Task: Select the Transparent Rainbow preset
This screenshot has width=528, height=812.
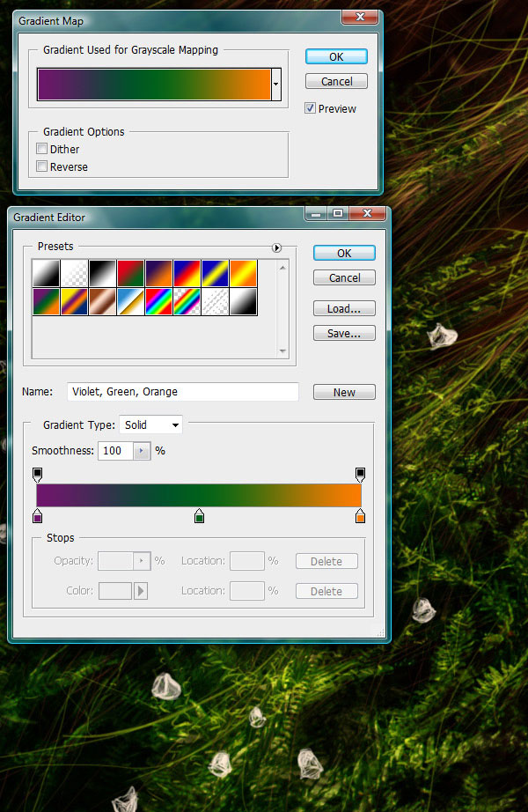Action: pyautogui.click(x=187, y=301)
